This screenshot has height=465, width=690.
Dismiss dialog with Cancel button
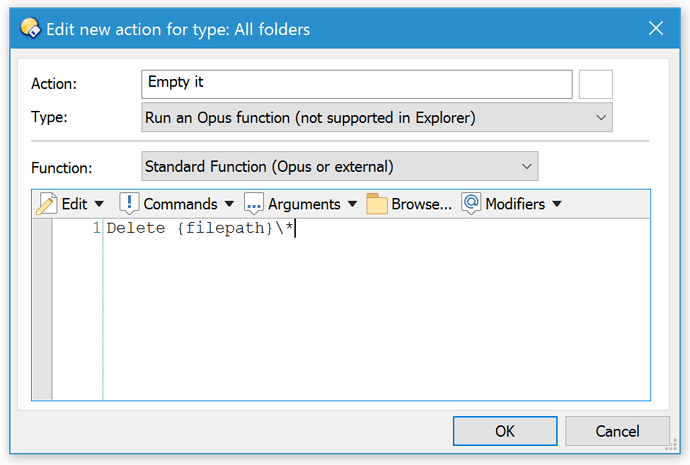coord(617,431)
